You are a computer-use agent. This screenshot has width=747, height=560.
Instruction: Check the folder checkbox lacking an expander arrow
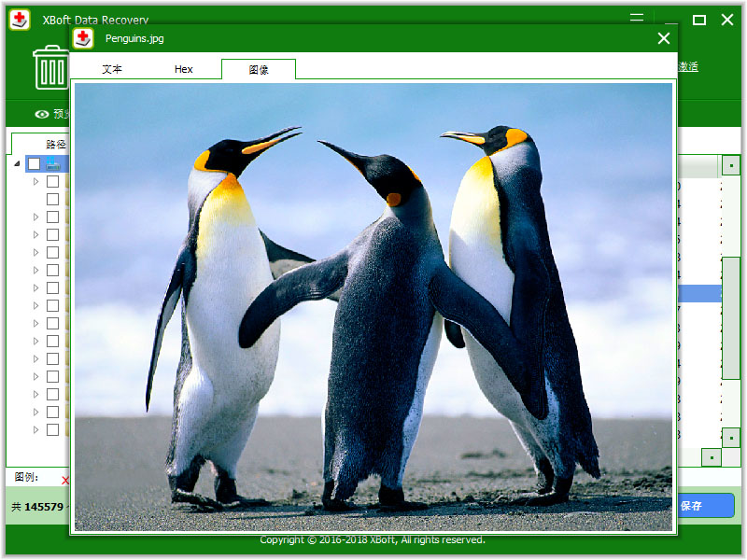[x=52, y=199]
